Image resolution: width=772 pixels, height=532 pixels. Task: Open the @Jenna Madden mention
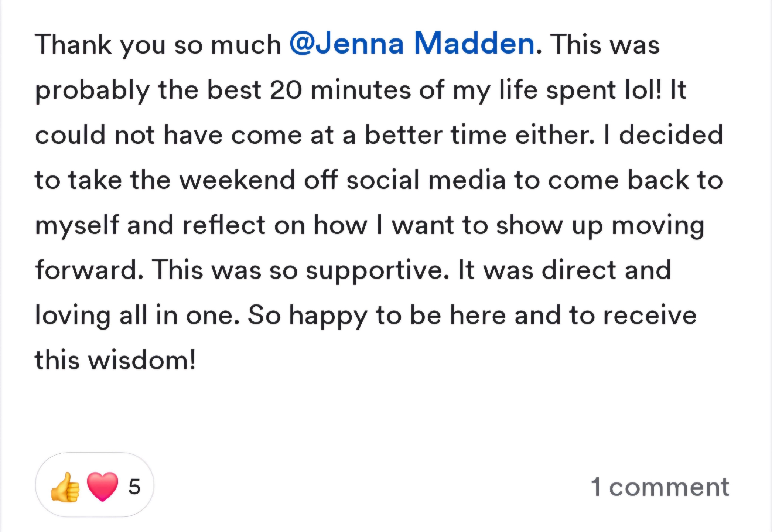(x=412, y=44)
